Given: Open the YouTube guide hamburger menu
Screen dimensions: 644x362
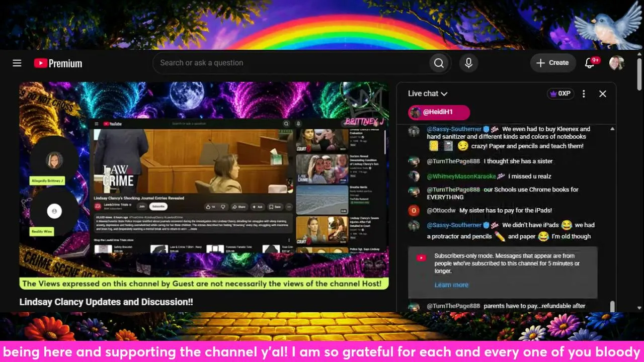Looking at the screenshot, I should [17, 63].
